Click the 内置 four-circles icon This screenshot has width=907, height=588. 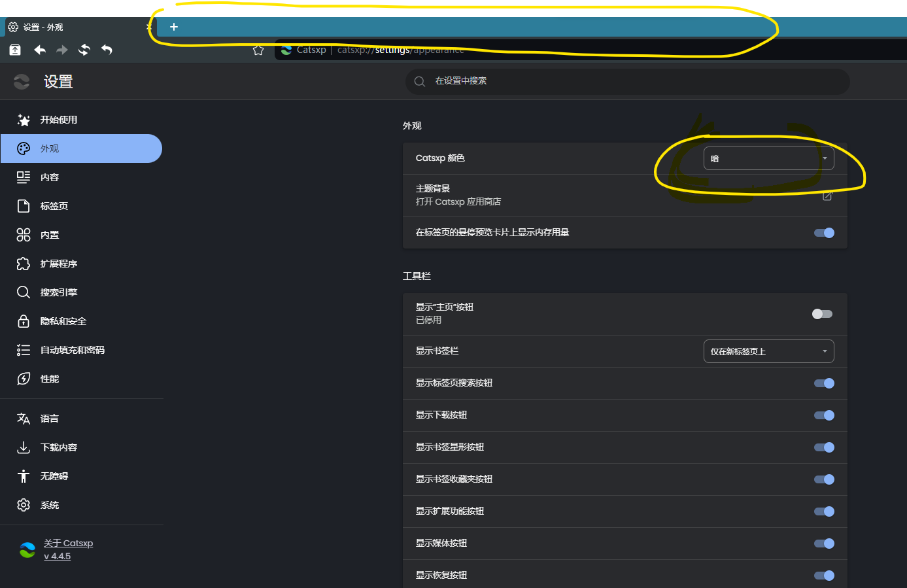[x=24, y=235]
